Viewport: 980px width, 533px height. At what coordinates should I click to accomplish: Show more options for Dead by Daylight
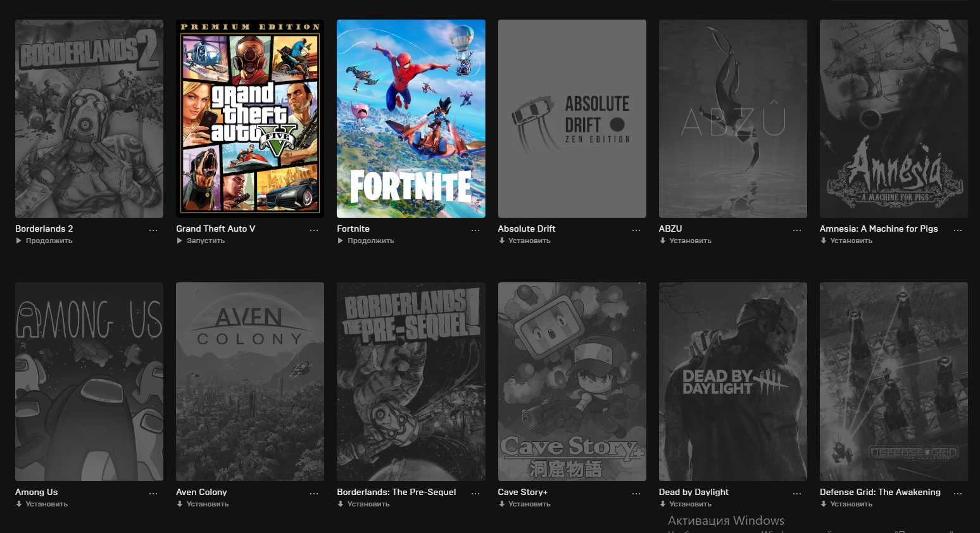tap(797, 494)
